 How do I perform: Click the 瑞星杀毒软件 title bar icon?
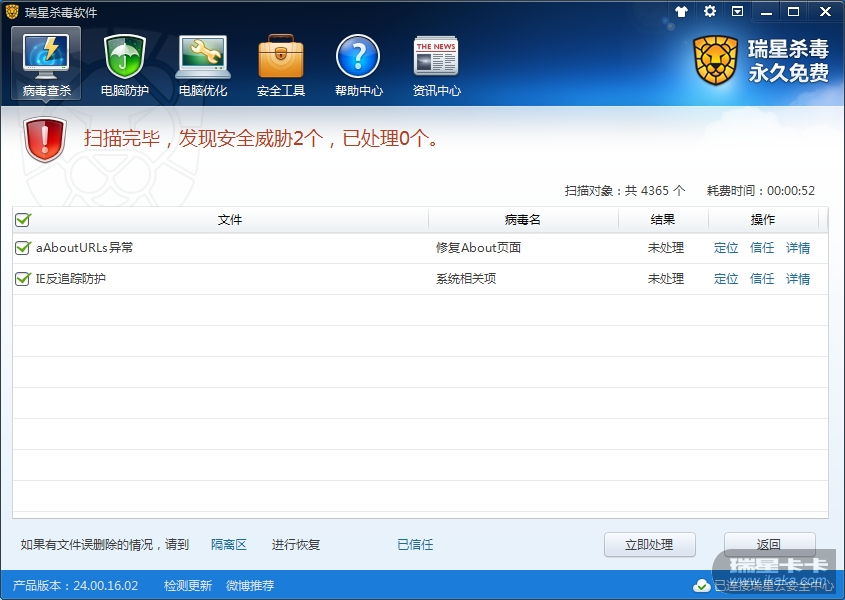(12, 11)
